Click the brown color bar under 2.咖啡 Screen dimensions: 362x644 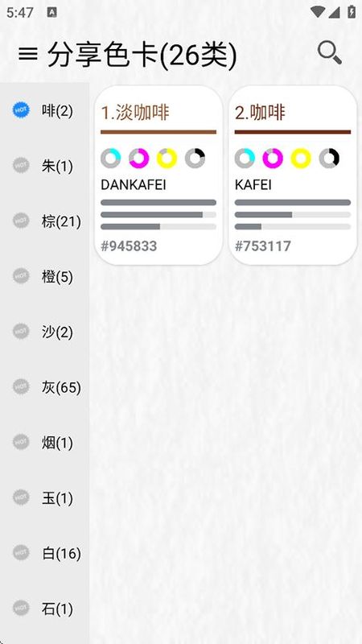point(293,132)
